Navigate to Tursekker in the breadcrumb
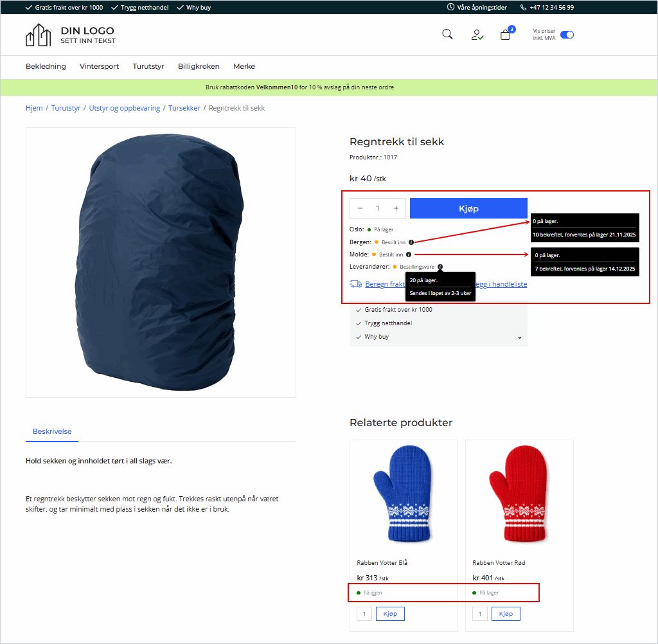Screen dimensions: 658x644 tap(184, 108)
